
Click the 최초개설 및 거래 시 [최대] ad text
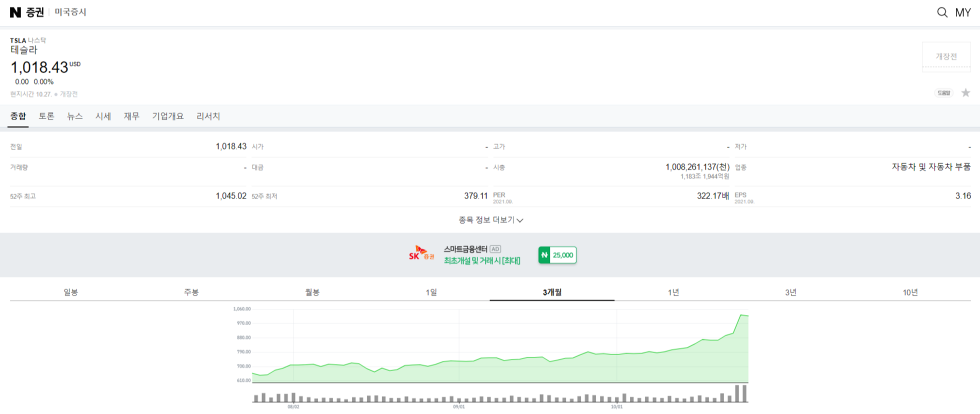click(482, 261)
